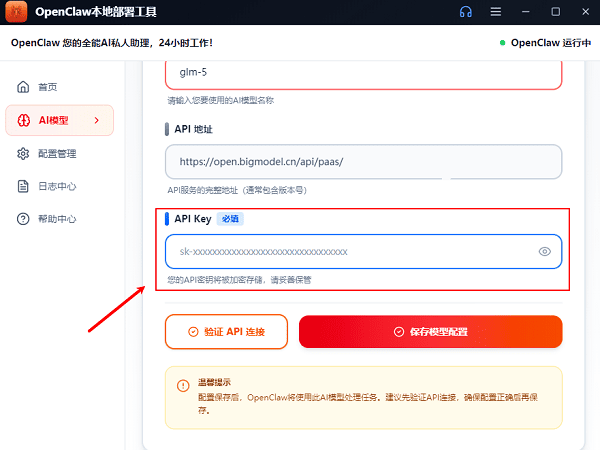This screenshot has height=450, width=600.
Task: Click the home icon in sidebar
Action: click(23, 87)
